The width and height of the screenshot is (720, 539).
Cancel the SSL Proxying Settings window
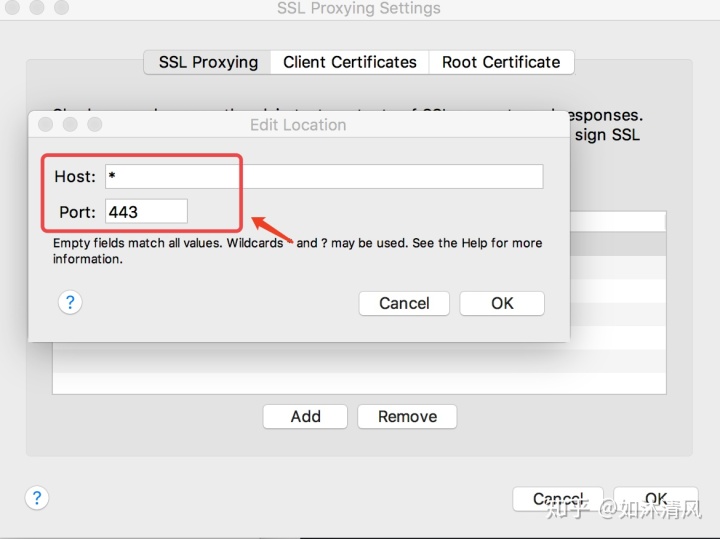[558, 499]
